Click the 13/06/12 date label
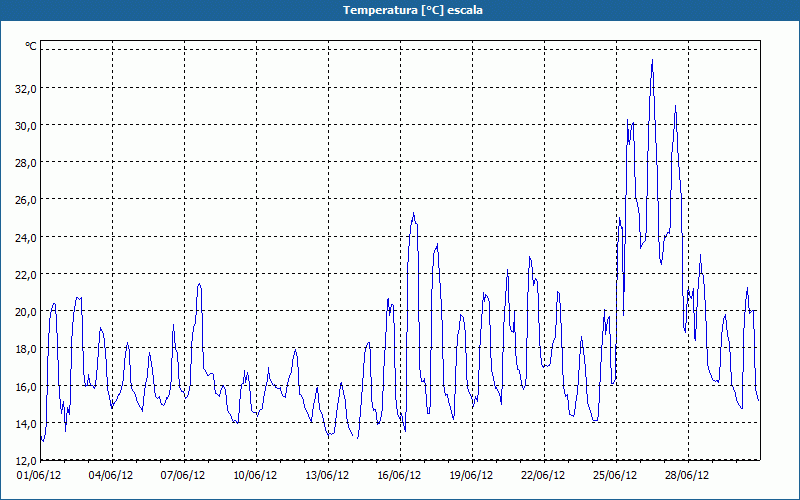The image size is (800, 500). 327,476
